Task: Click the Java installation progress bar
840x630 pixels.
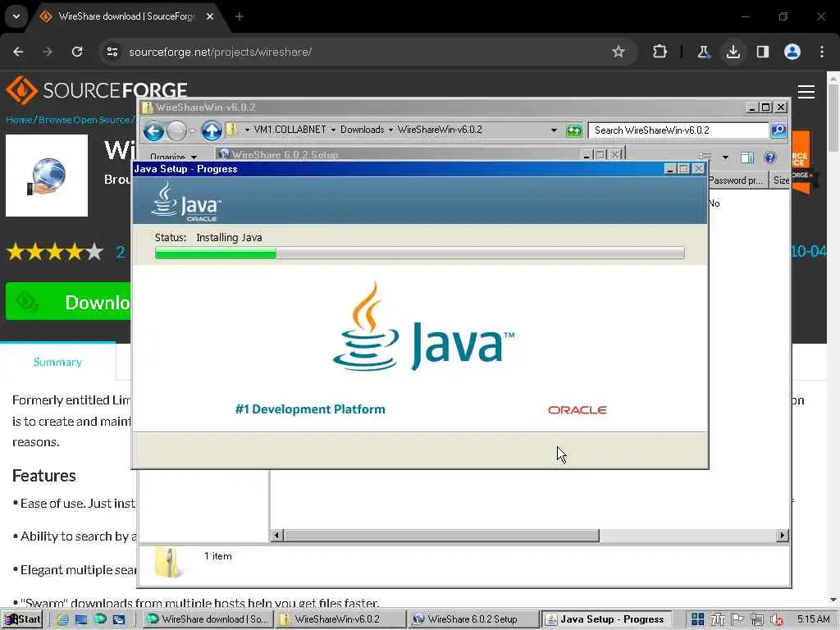Action: tap(419, 253)
